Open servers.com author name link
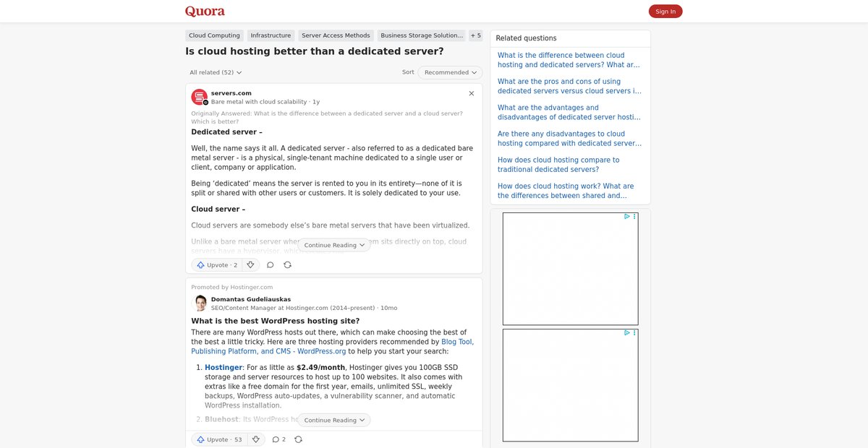 [x=231, y=93]
